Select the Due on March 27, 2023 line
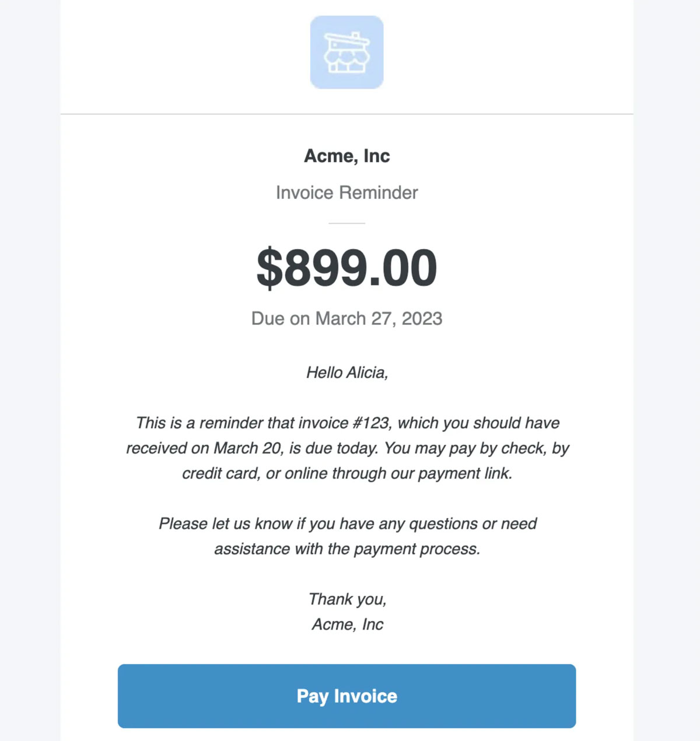This screenshot has height=741, width=700. point(346,318)
